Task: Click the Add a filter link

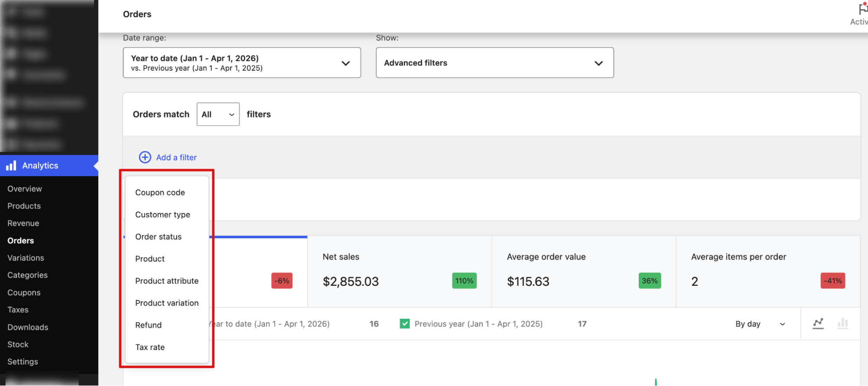Action: (176, 157)
